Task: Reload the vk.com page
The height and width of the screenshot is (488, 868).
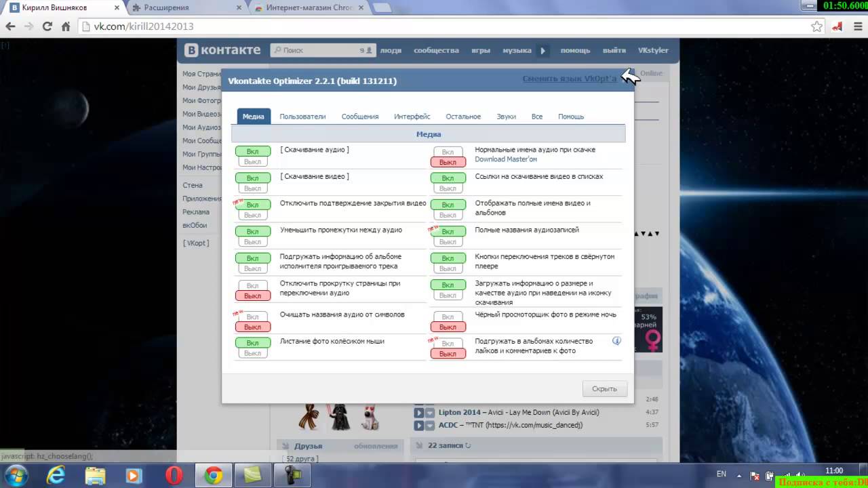Action: pos(47,26)
